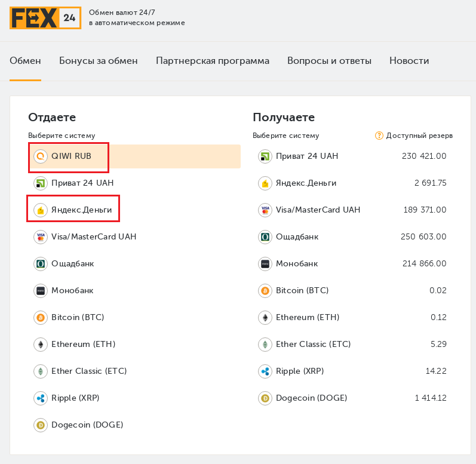Select Dogecoin (DOGE) in Отдаете list

point(87,425)
